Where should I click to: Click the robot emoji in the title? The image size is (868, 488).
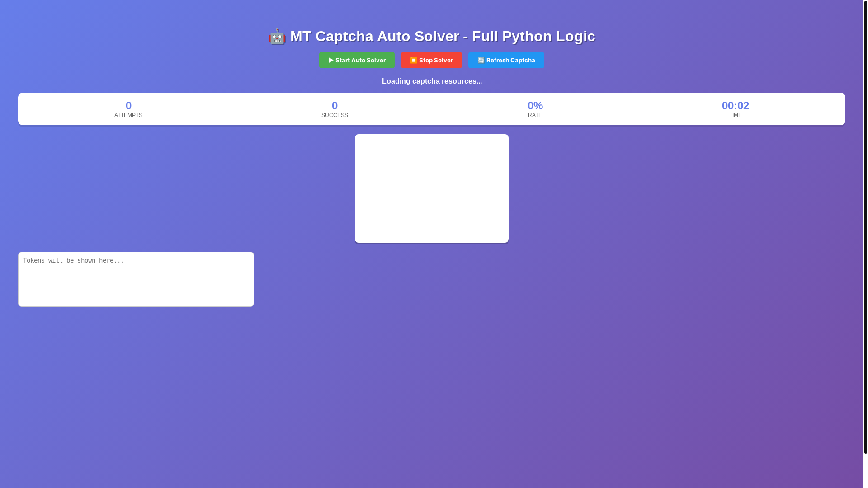[277, 37]
